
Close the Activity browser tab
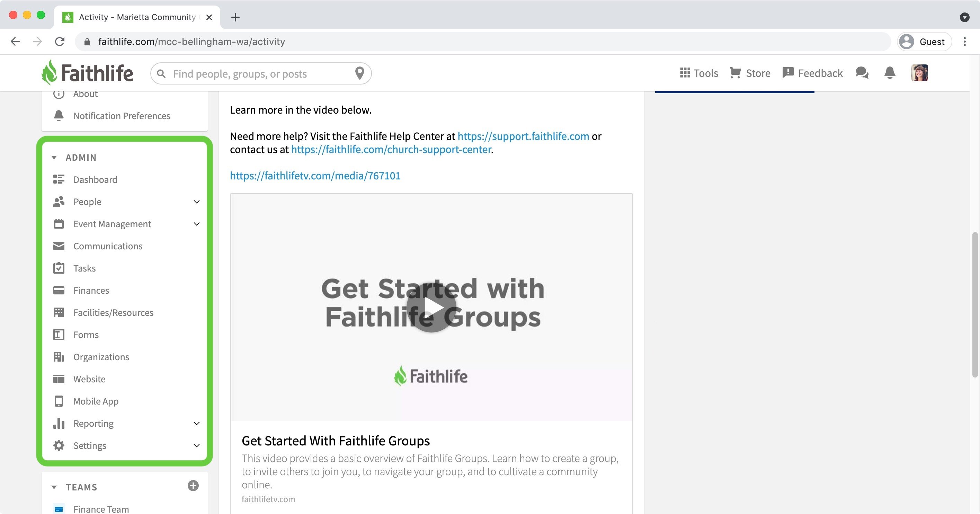pyautogui.click(x=209, y=17)
